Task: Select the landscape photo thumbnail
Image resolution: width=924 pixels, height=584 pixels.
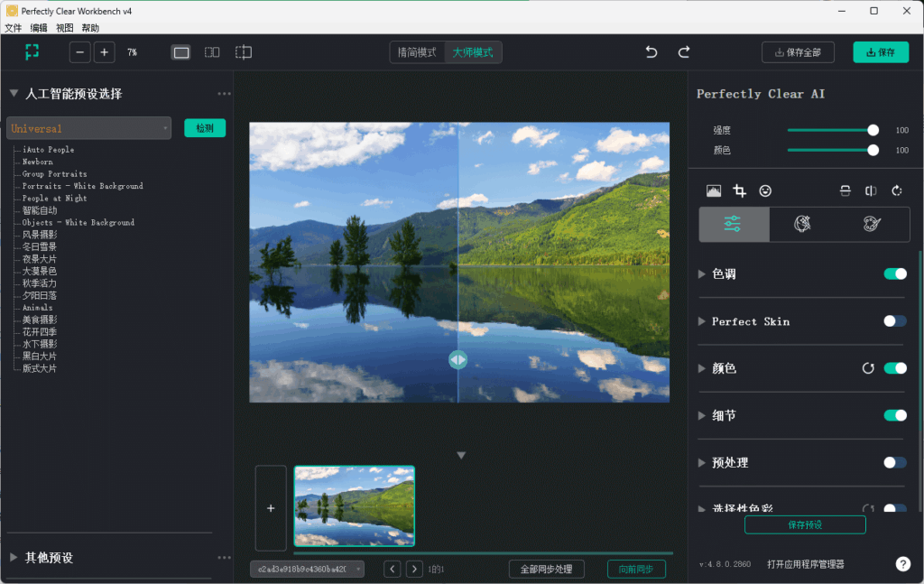Action: tap(355, 507)
